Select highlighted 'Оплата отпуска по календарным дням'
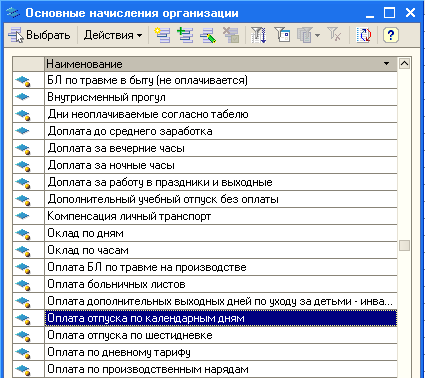Viewport: 425px width, 378px height. [221, 318]
